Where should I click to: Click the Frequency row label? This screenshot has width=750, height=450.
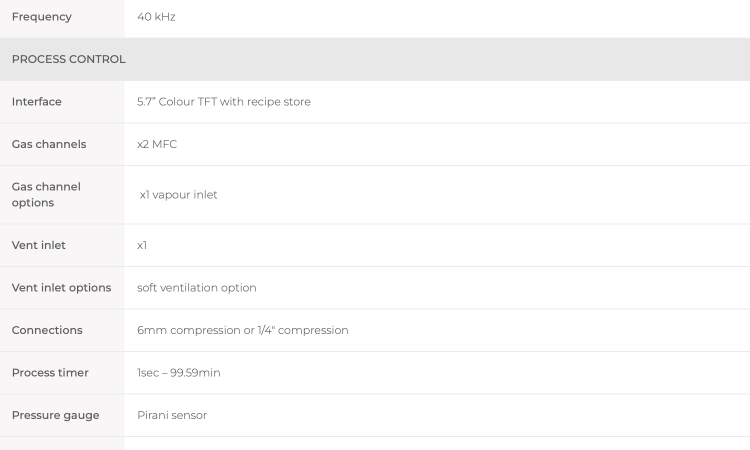pos(42,17)
